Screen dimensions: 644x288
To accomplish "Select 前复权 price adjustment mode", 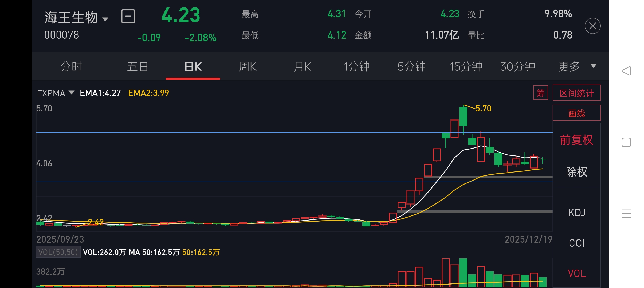I will pos(576,140).
